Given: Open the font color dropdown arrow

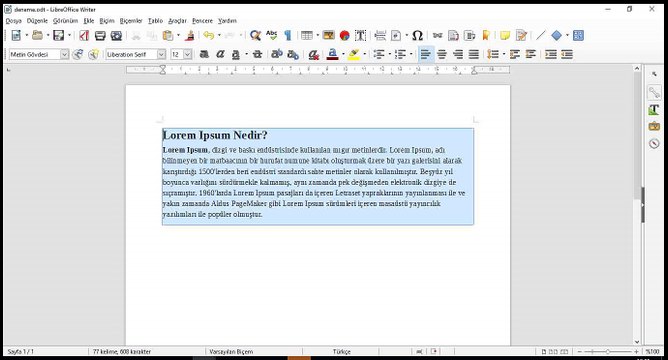Looking at the screenshot, I should click(343, 54).
